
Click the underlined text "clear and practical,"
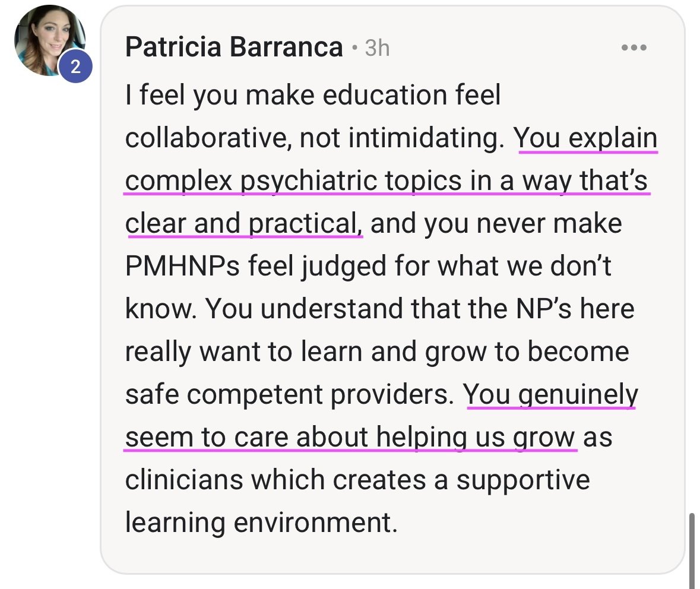pos(244,224)
